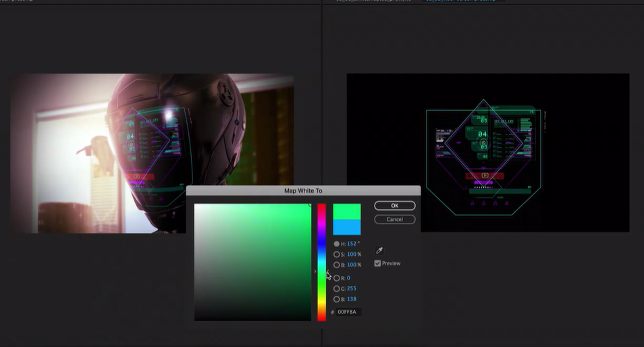Click the blue value 138 field
The width and height of the screenshot is (644, 347).
click(x=352, y=299)
